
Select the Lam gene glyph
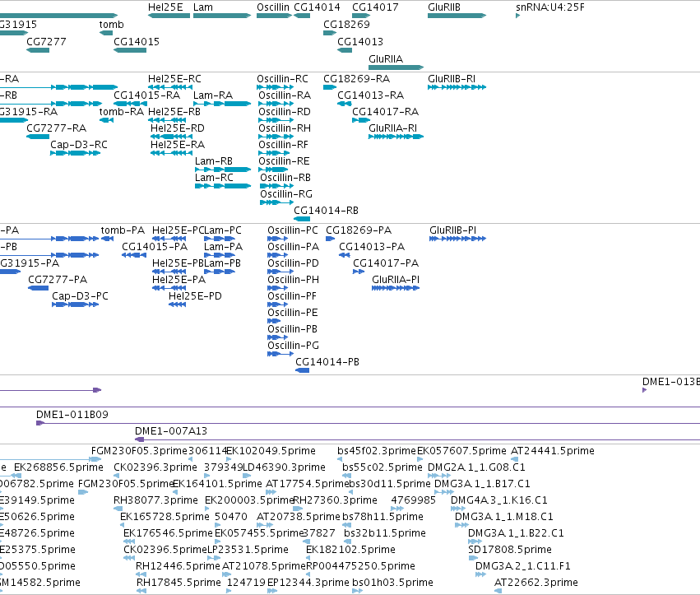pyautogui.click(x=222, y=16)
